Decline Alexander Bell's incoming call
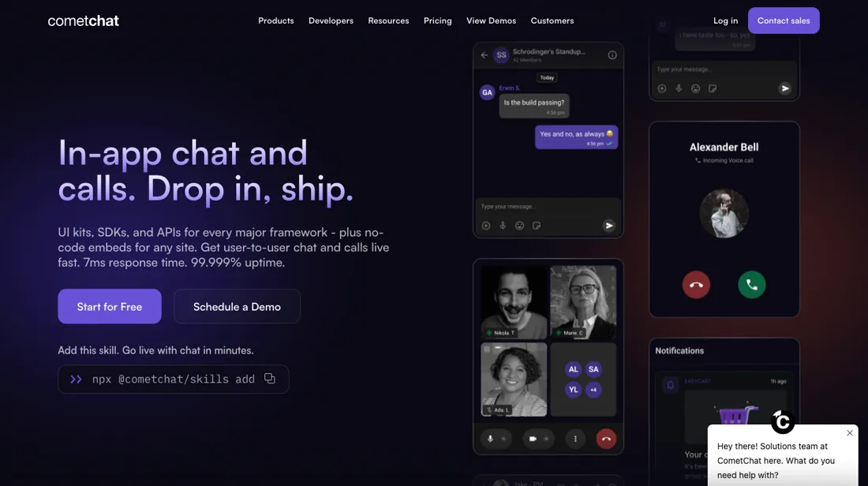 coord(697,285)
